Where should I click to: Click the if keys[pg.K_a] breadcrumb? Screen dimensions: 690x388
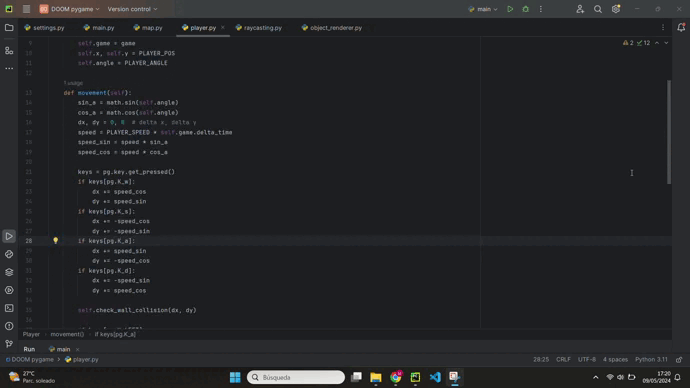tap(115, 334)
